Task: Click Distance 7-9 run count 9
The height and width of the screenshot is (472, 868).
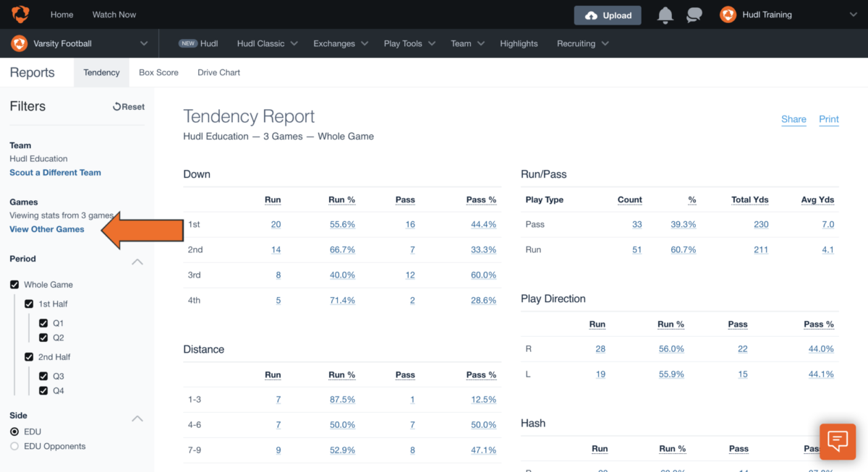Action: coord(278,450)
